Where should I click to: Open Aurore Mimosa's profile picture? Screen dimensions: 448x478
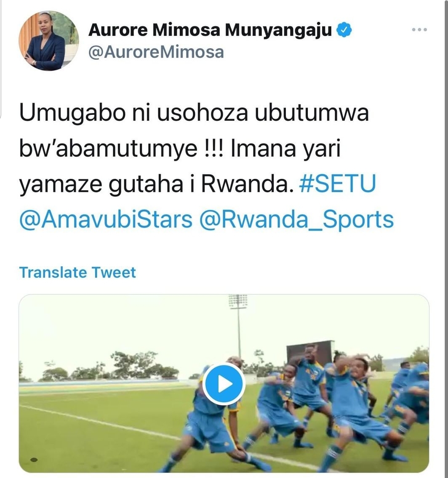click(x=49, y=40)
